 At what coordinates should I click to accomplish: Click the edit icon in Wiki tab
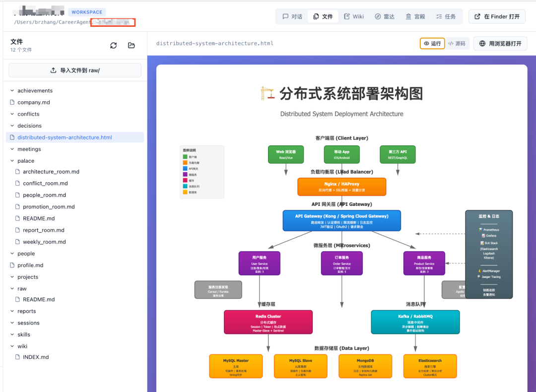pyautogui.click(x=346, y=16)
